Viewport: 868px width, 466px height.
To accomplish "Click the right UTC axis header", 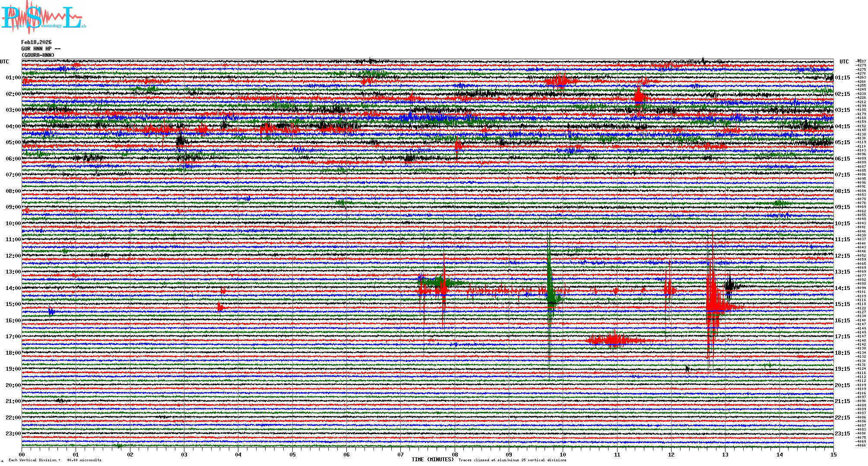I will coord(844,62).
